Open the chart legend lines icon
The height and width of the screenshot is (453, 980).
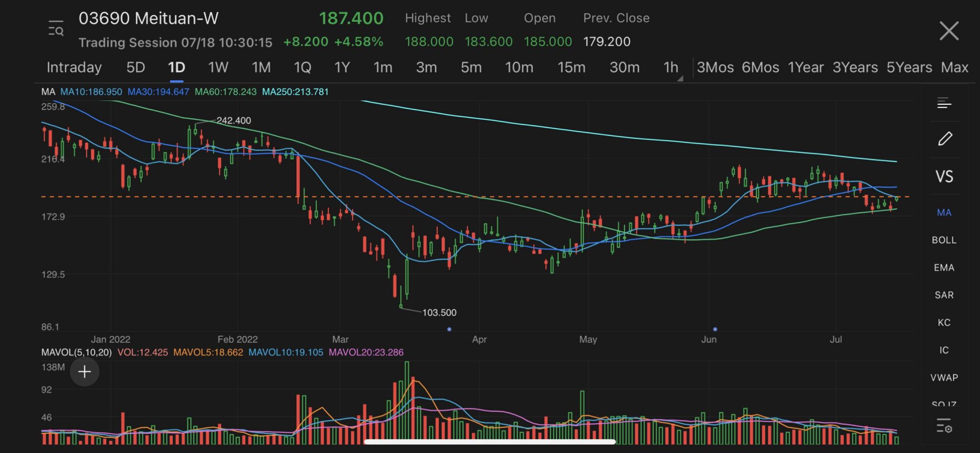(944, 103)
